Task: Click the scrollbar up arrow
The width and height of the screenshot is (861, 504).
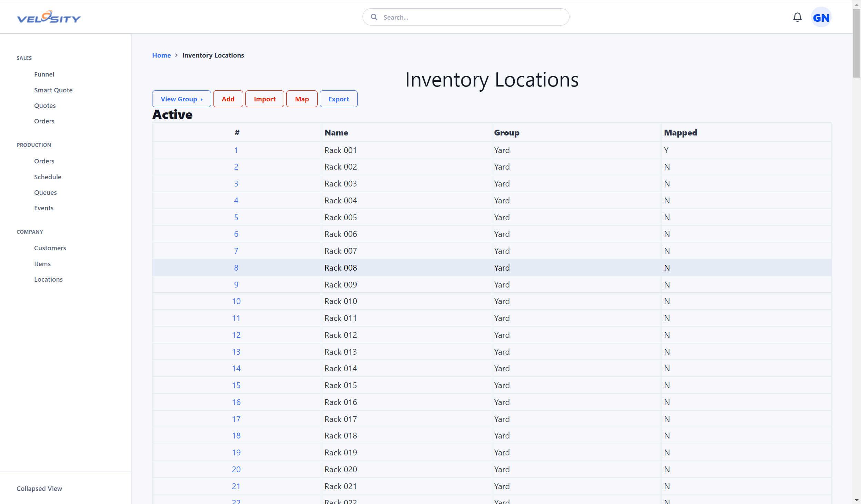Action: tap(857, 4)
